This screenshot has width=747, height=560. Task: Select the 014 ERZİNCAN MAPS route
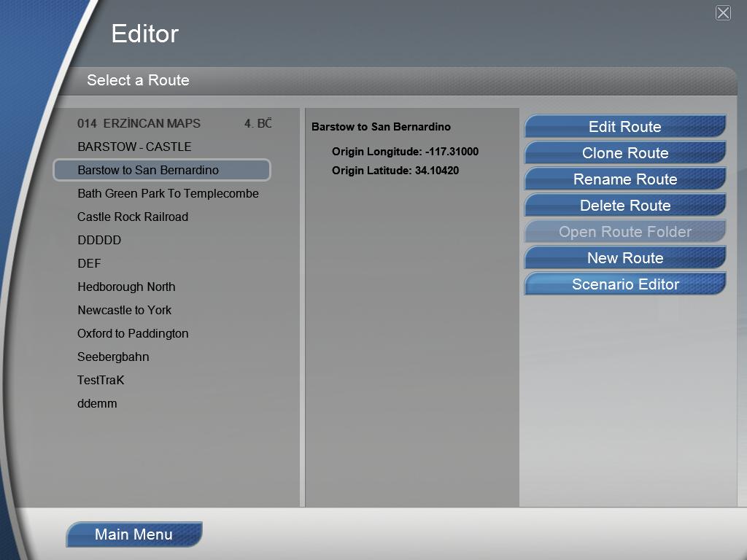[162, 123]
